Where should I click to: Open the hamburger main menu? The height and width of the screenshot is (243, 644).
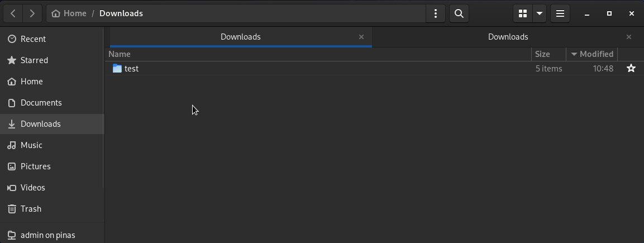(x=560, y=13)
